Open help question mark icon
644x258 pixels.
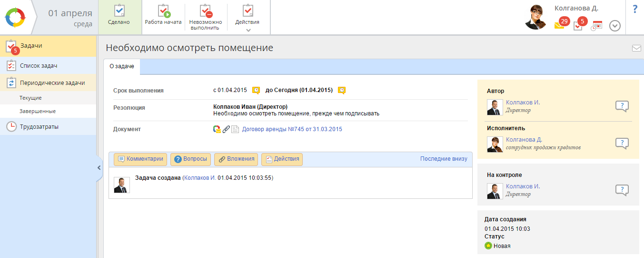(x=635, y=9)
